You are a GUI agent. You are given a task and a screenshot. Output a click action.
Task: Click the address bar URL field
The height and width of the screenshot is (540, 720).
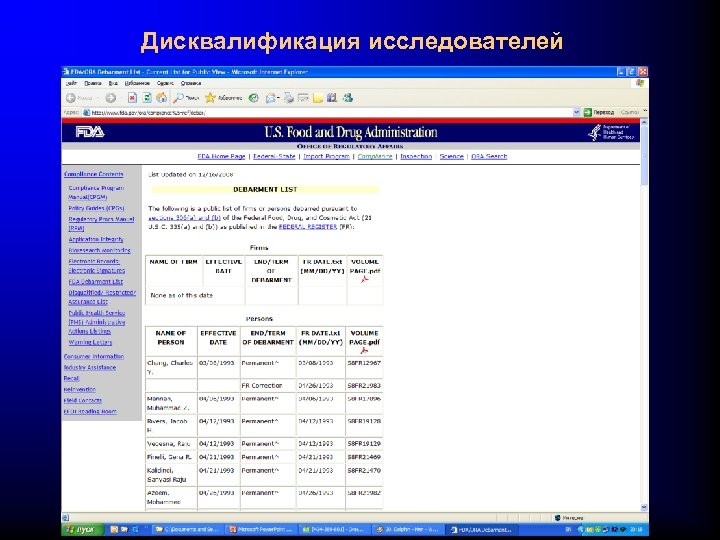331,112
